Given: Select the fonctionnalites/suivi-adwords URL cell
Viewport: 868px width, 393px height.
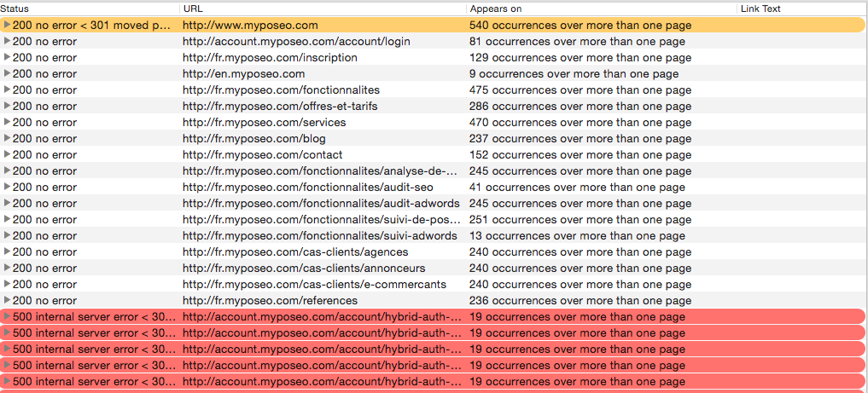Looking at the screenshot, I should [x=320, y=236].
